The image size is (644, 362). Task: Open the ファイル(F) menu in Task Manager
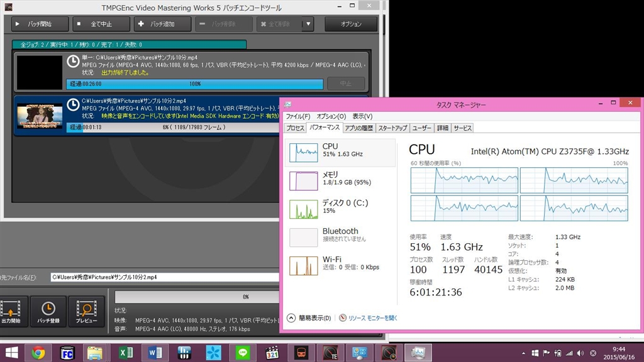(x=297, y=116)
